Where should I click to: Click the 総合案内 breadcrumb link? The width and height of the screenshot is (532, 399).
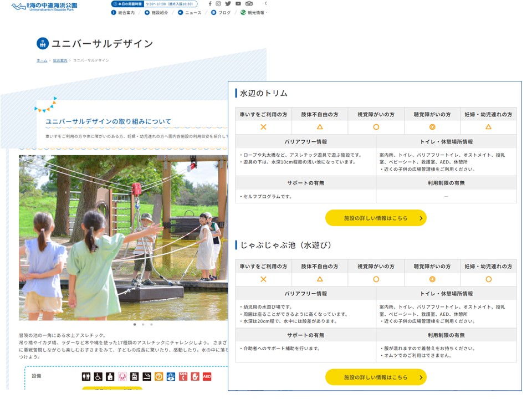coord(60,60)
